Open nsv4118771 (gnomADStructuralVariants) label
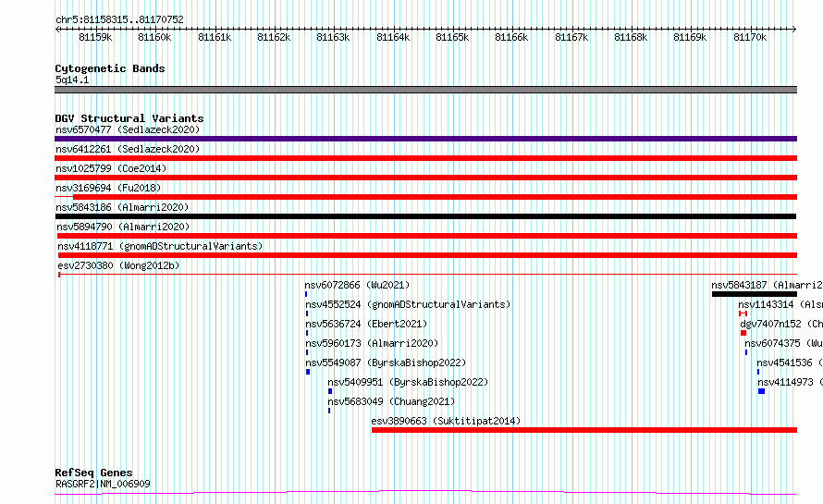This screenshot has height=504, width=823. tap(160, 246)
